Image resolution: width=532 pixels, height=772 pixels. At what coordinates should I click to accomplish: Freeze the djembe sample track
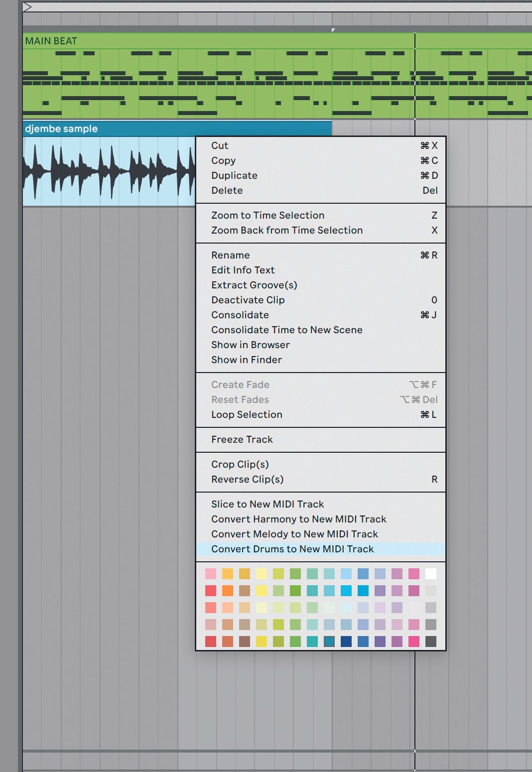(x=242, y=439)
